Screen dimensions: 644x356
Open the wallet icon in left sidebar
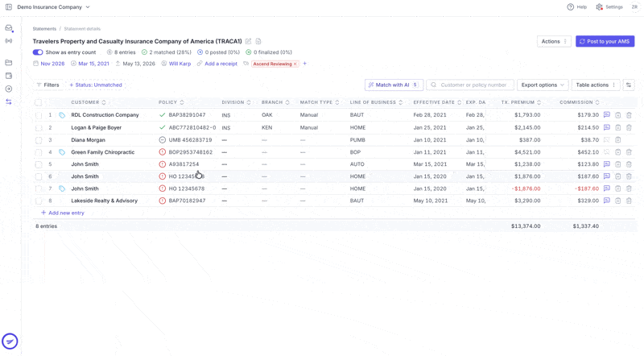tap(9, 76)
